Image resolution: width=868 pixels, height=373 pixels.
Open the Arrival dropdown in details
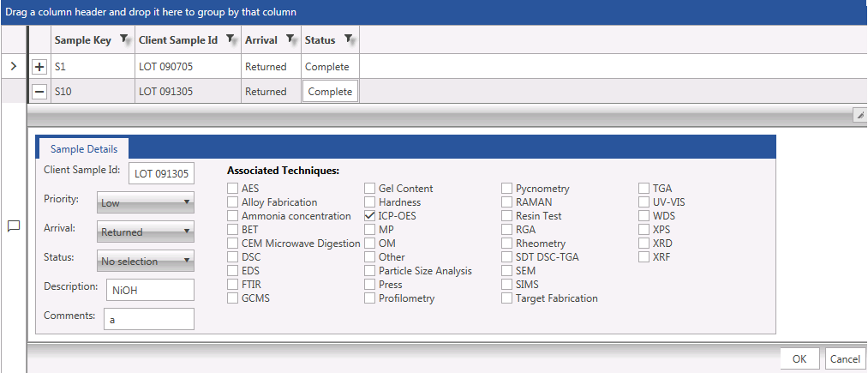coord(145,232)
